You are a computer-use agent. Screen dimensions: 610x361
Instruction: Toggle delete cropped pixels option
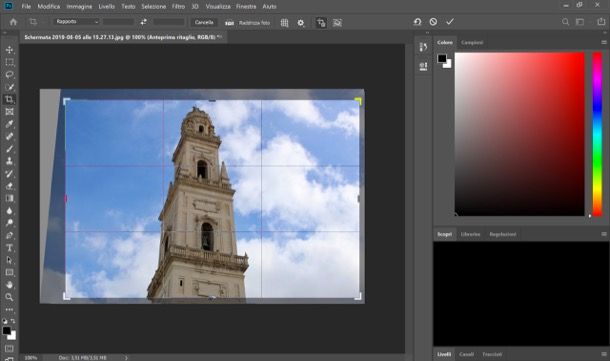(x=321, y=23)
